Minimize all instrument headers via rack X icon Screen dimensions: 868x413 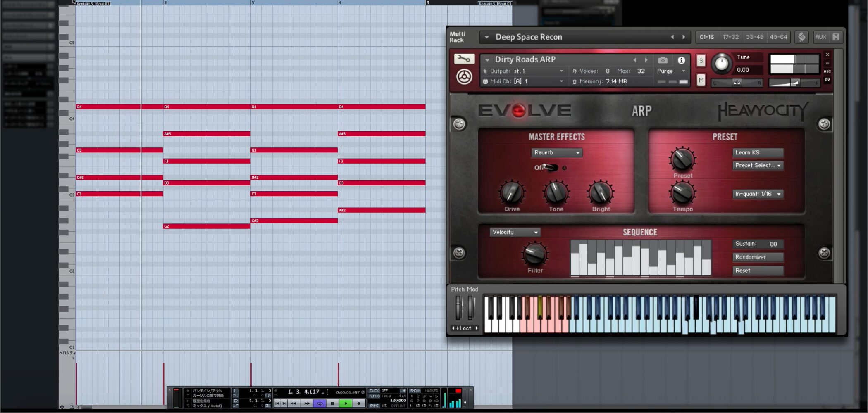tap(836, 37)
